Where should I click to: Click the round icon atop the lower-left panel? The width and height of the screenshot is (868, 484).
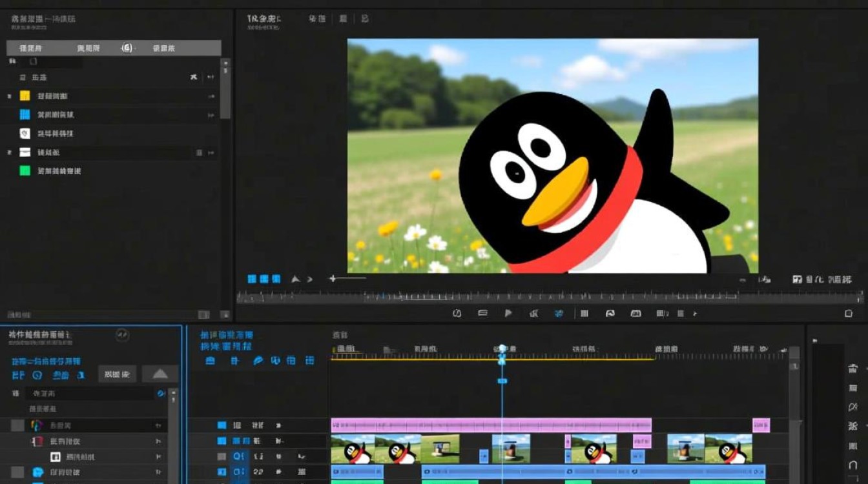point(122,335)
